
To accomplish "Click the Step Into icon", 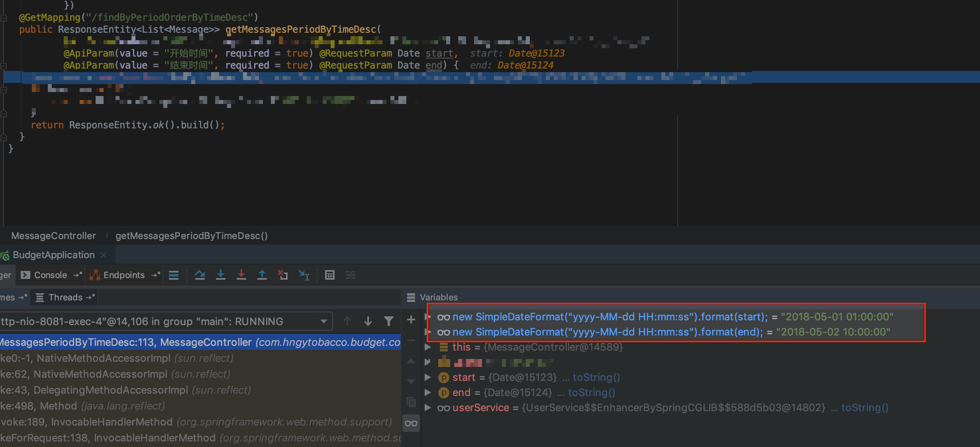I will click(220, 275).
